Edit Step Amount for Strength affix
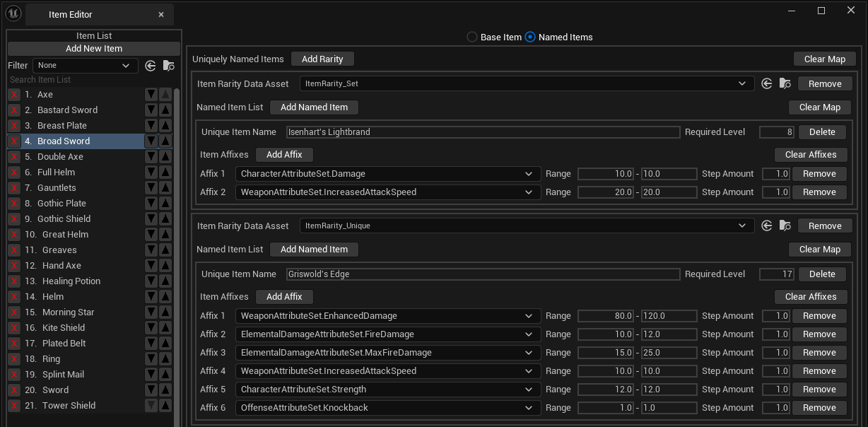This screenshot has height=427, width=868. pyautogui.click(x=776, y=390)
